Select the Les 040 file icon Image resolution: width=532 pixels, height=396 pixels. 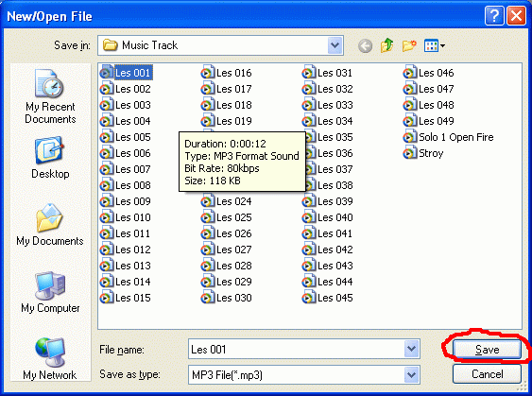(308, 217)
